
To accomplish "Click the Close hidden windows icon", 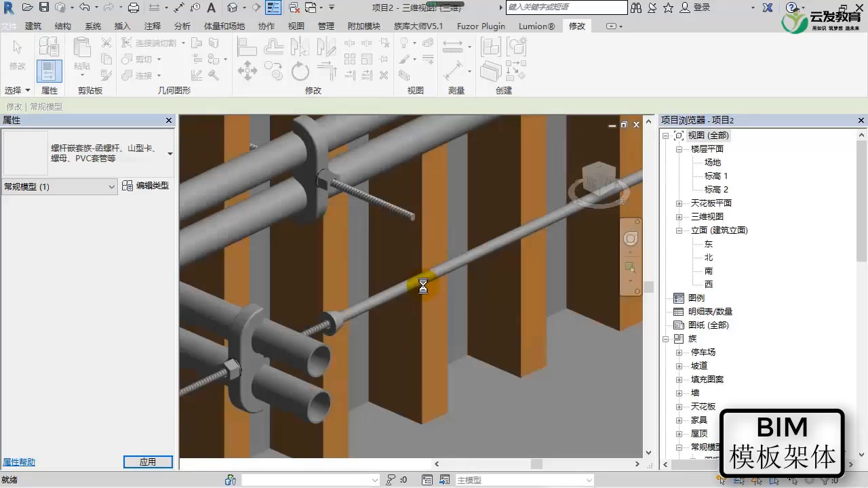I will pyautogui.click(x=294, y=7).
